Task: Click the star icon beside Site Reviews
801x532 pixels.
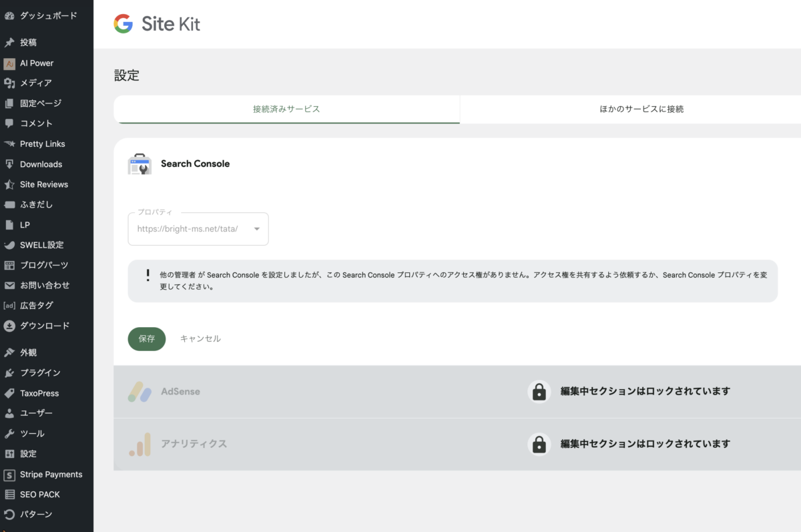Action: click(9, 184)
